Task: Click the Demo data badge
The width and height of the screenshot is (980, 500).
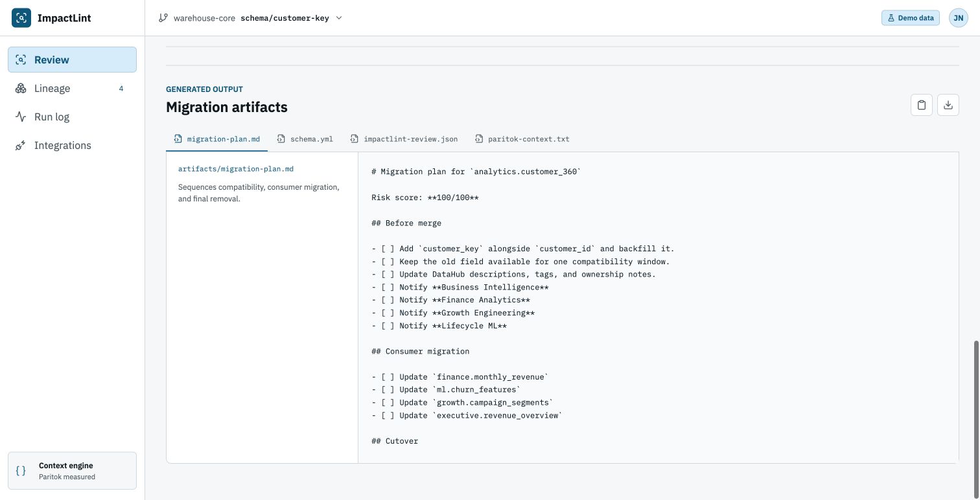Action: pyautogui.click(x=911, y=18)
